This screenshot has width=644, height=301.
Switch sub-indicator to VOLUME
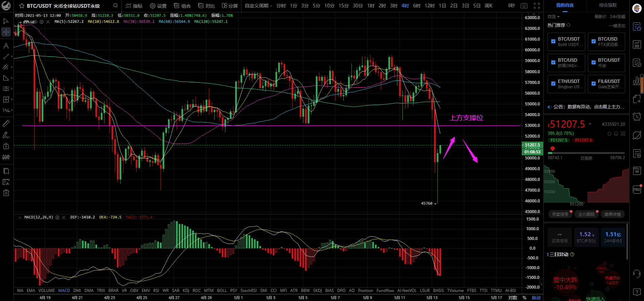click(x=47, y=291)
